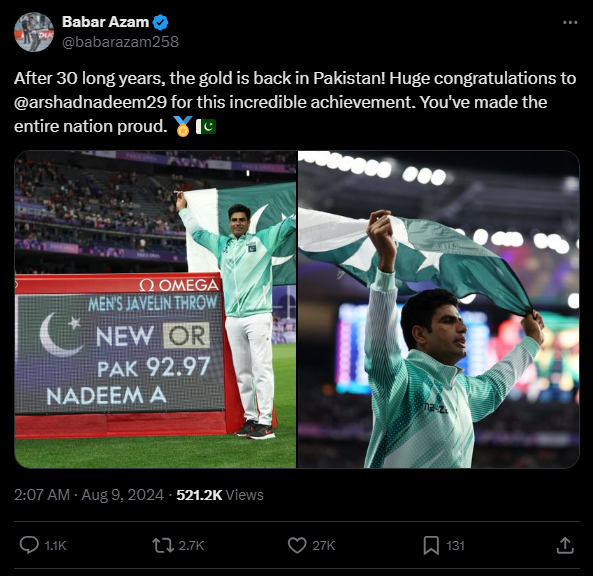Click the 2:07 AM Aug 9, 2024 timestamp
Image resolution: width=593 pixels, height=576 pixels.
click(89, 495)
